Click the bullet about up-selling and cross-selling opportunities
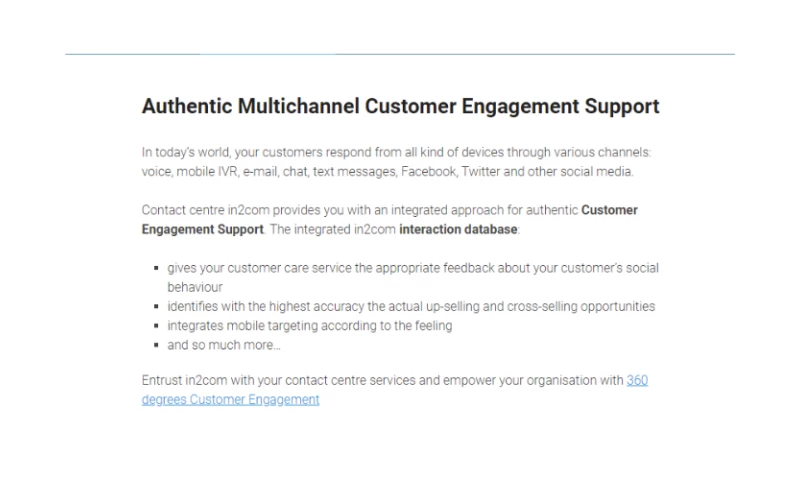The width and height of the screenshot is (800, 480). (x=411, y=306)
